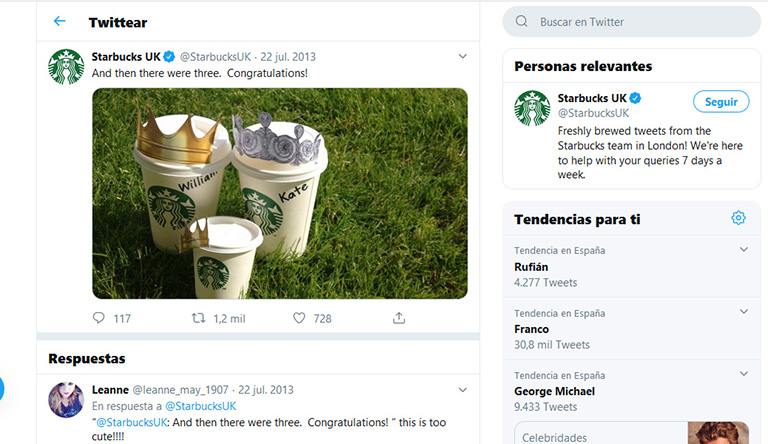Go back using the arrow icon

pos(60,21)
